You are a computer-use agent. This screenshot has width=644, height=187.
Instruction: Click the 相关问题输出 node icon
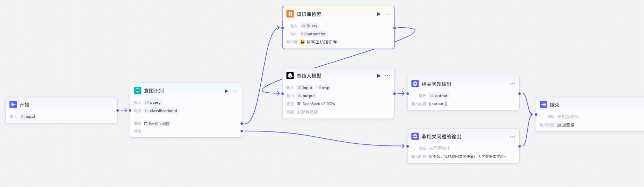(415, 84)
